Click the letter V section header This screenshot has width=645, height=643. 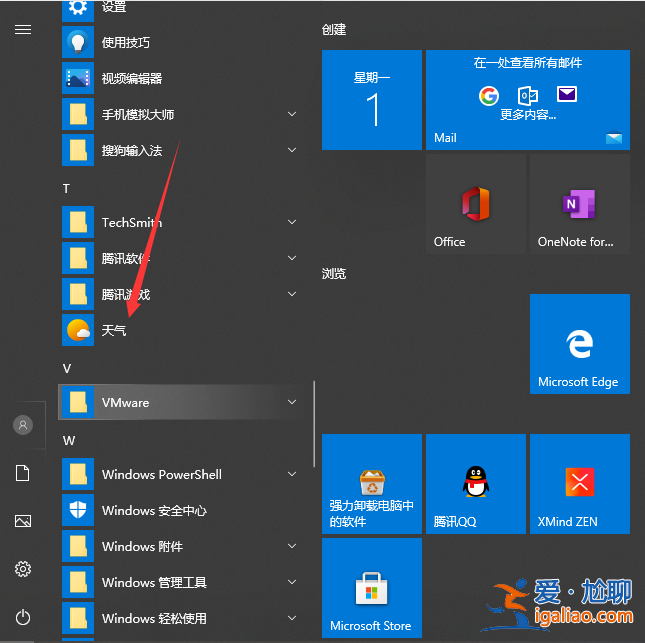pos(67,369)
